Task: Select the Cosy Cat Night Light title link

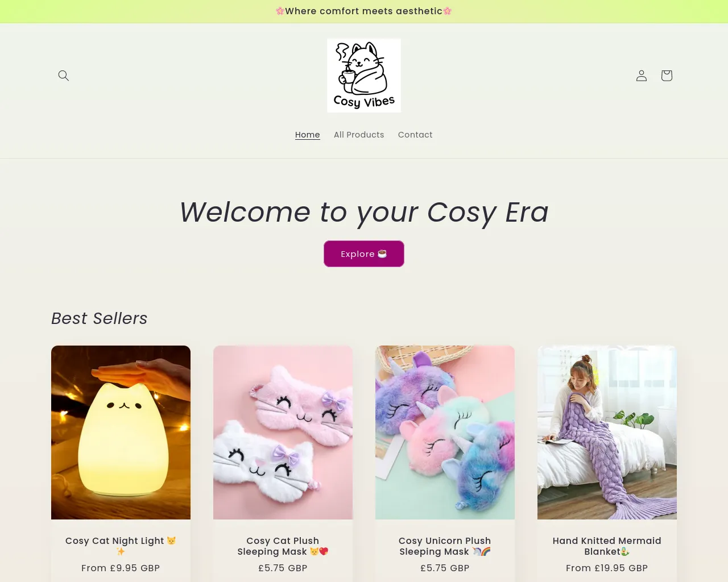Action: click(121, 546)
